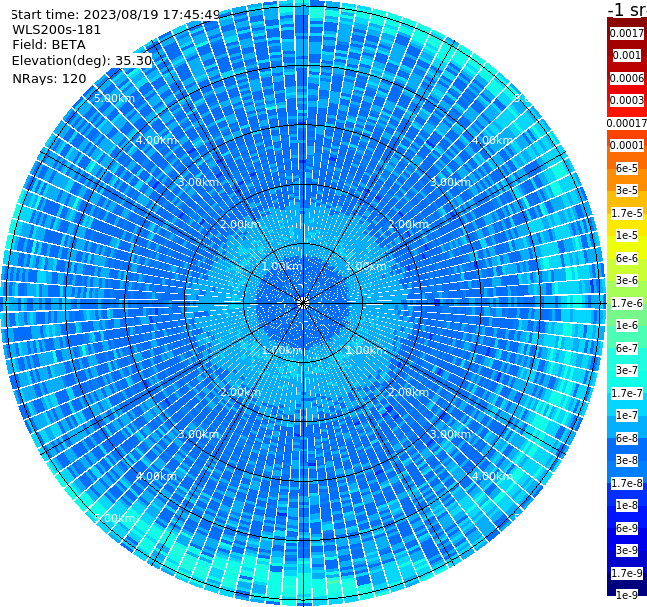Click the 6e-6 colorbar label
The height and width of the screenshot is (607, 647).
(627, 258)
